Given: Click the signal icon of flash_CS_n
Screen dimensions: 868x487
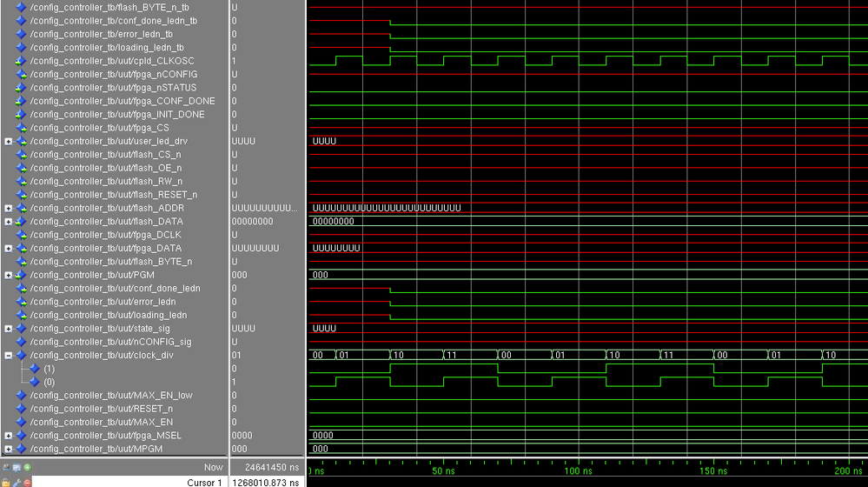Looking at the screenshot, I should pos(21,155).
